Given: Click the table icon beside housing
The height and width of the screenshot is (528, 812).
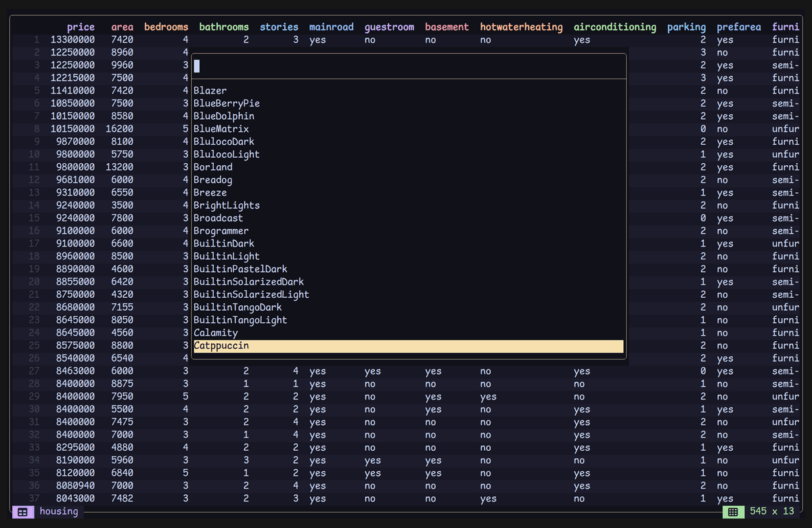Looking at the screenshot, I should click(22, 512).
